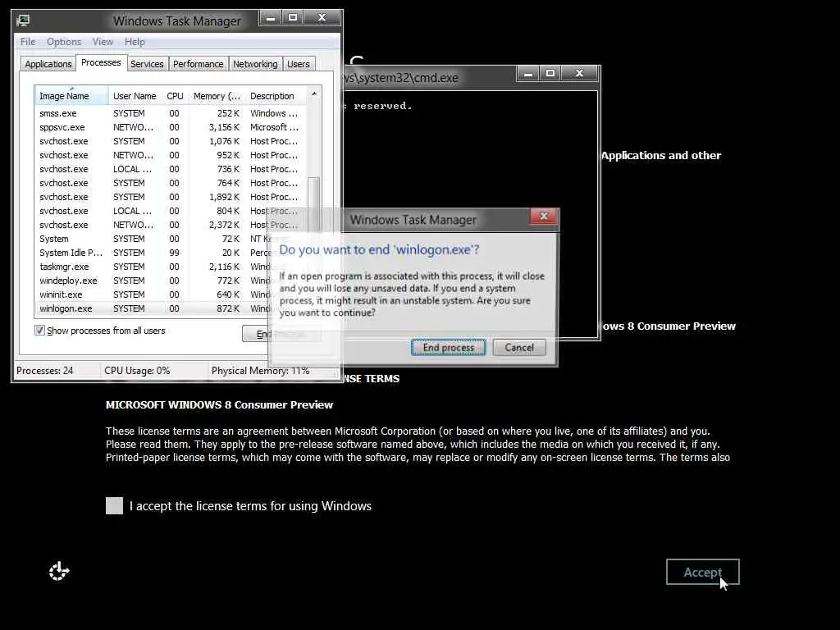
Task: Switch to the Networking tab
Action: click(x=255, y=64)
